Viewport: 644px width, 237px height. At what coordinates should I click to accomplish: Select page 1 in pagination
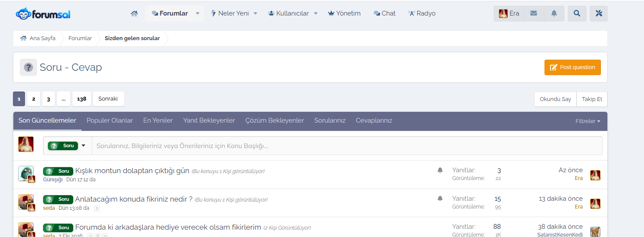tap(19, 99)
